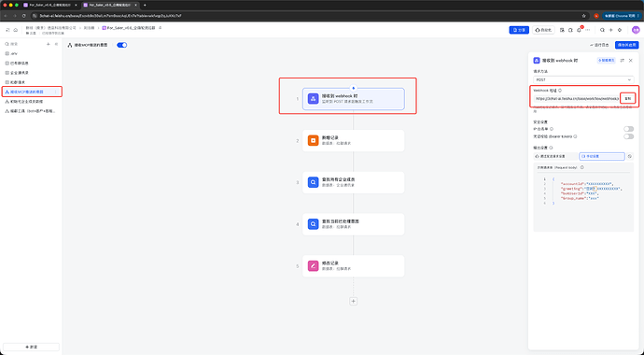Click the copy button beside the webhook URL
Screen dimensions: 644x355
pyautogui.click(x=627, y=99)
